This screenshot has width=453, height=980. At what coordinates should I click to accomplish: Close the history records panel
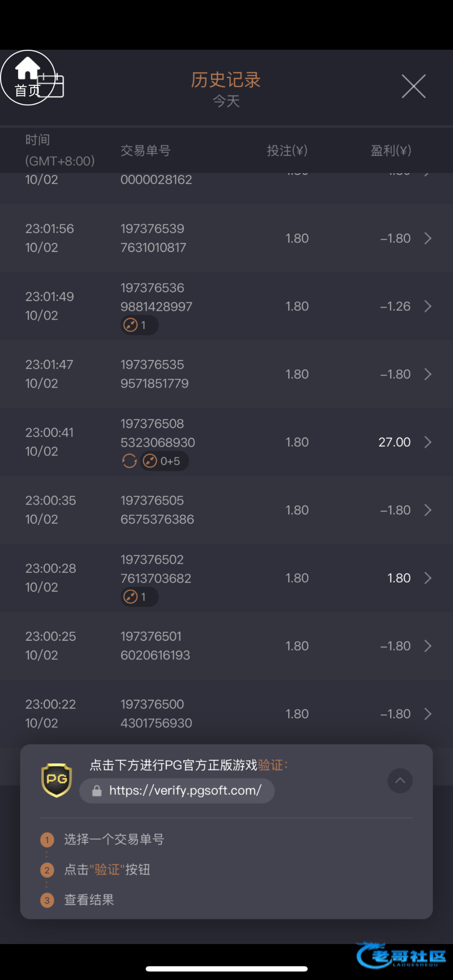(413, 86)
